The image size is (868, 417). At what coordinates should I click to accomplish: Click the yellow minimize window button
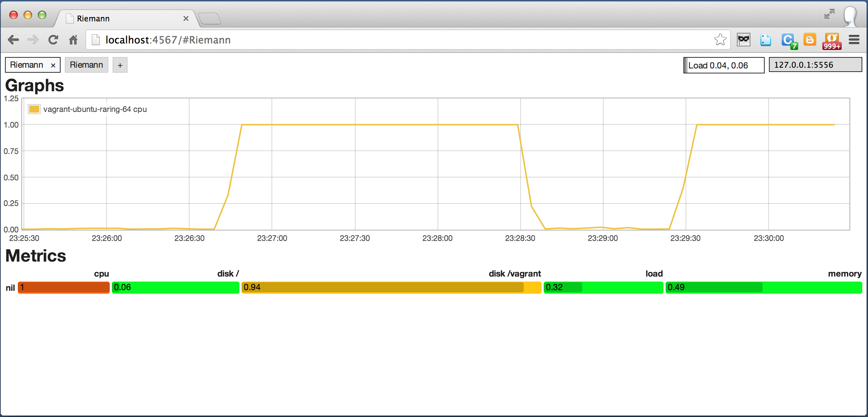click(x=28, y=15)
